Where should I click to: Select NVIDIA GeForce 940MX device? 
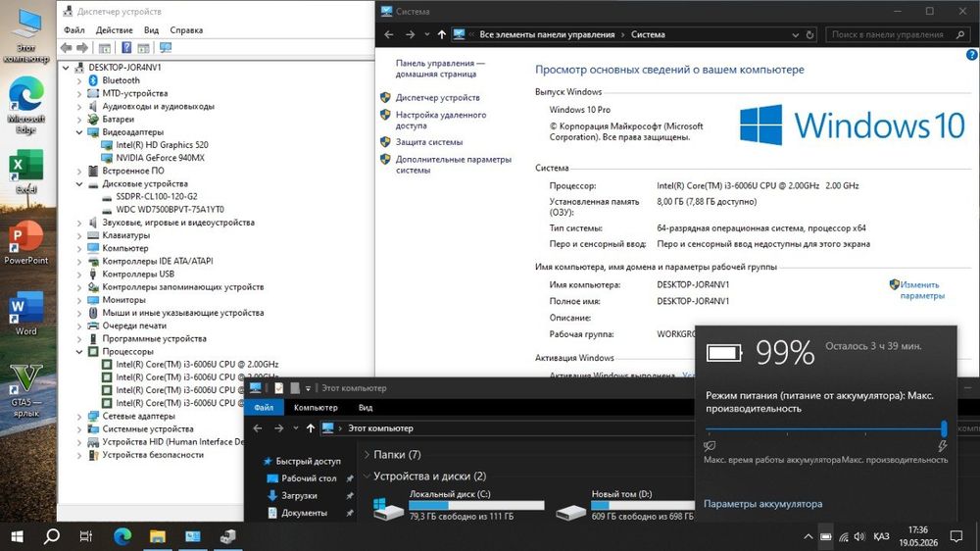click(160, 158)
